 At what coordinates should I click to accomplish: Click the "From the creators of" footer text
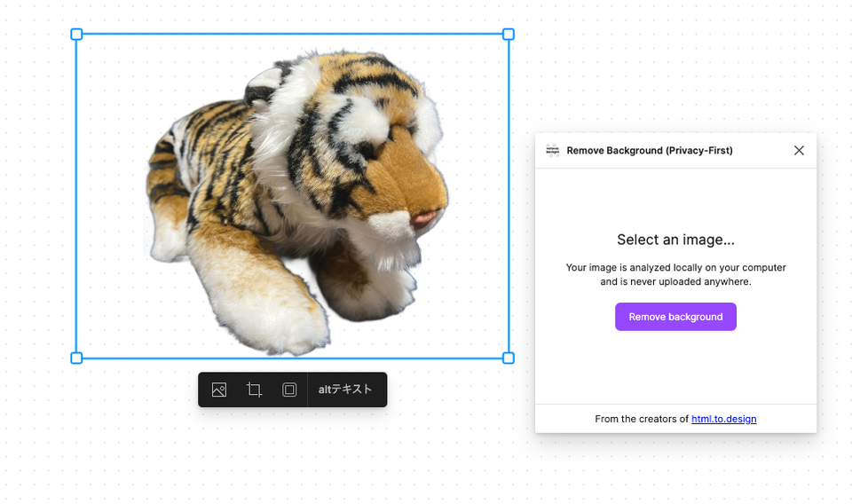point(642,419)
